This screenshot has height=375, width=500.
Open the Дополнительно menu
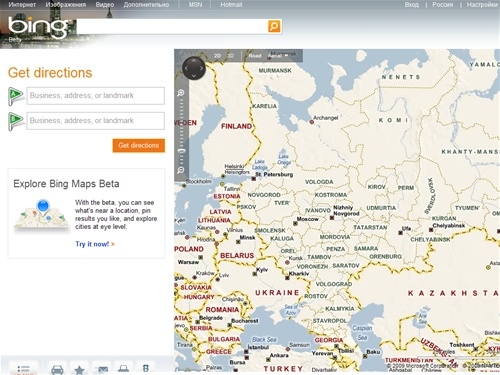click(146, 5)
